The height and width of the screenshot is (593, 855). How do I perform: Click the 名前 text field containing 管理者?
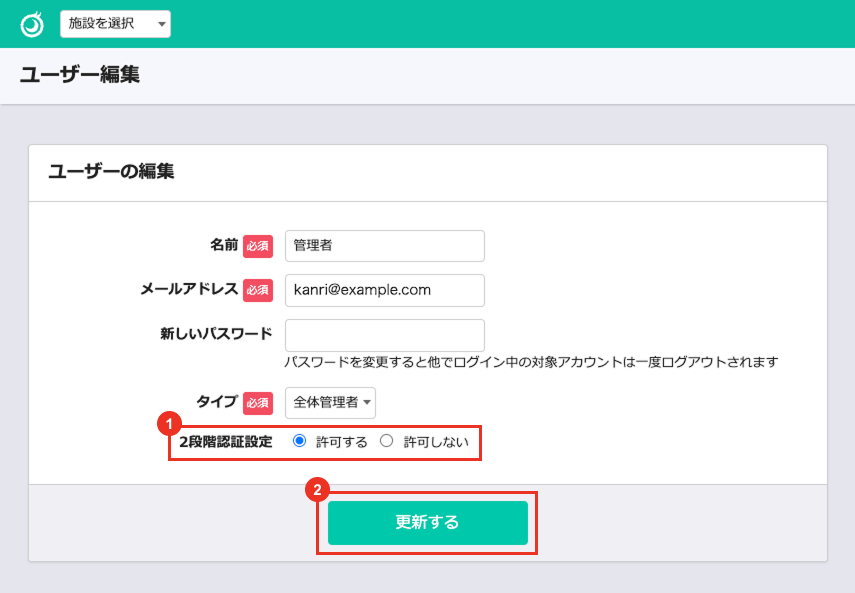click(x=384, y=246)
